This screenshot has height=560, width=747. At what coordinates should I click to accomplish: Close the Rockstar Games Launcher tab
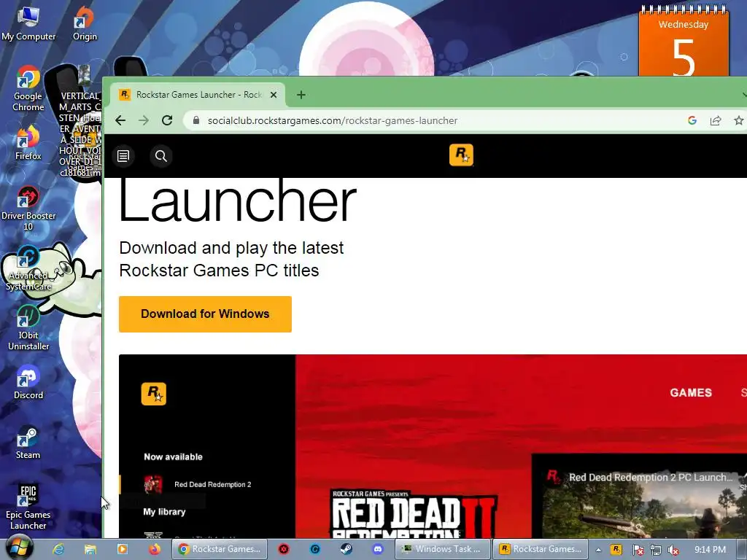[274, 95]
